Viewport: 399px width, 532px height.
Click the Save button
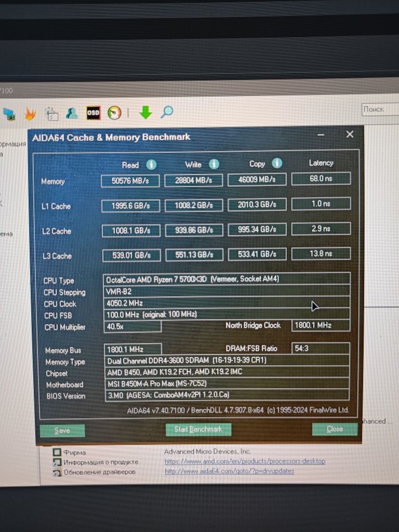[62, 431]
